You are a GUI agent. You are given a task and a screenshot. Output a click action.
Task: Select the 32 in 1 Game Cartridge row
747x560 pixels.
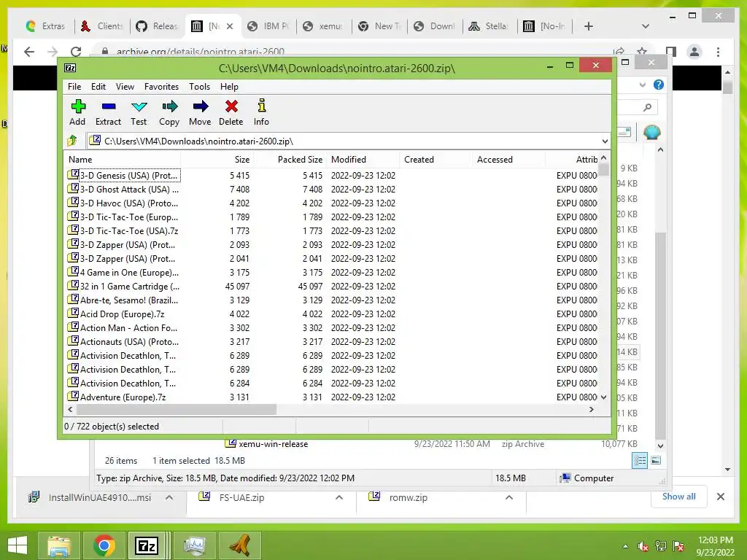(130, 287)
